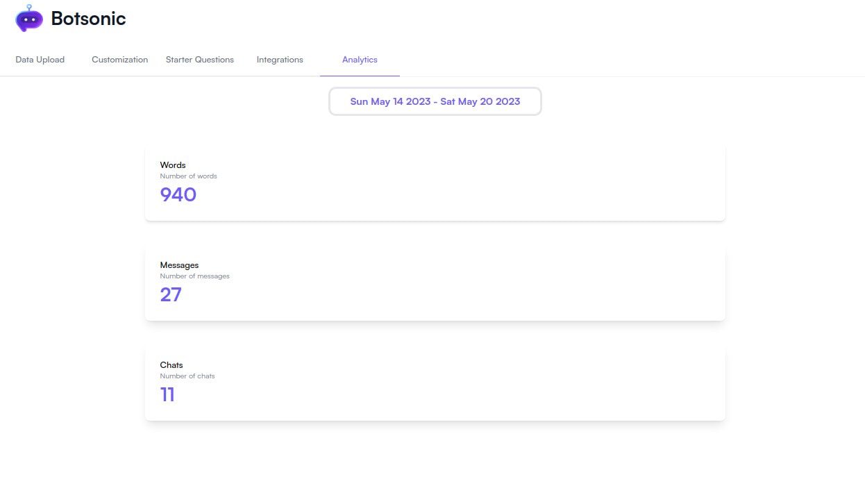Select the chat count value 11
Screen dimensions: 865x504
pos(167,394)
